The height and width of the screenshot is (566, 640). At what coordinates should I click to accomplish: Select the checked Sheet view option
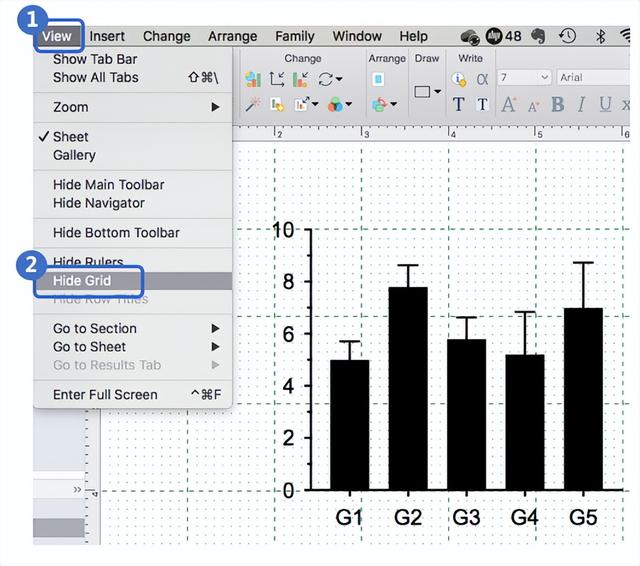tap(70, 137)
